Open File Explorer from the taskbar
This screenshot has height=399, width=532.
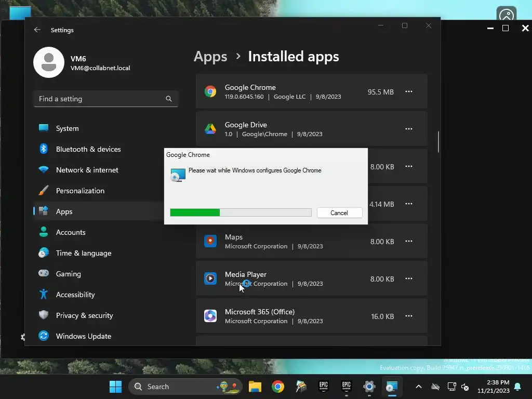click(x=255, y=387)
